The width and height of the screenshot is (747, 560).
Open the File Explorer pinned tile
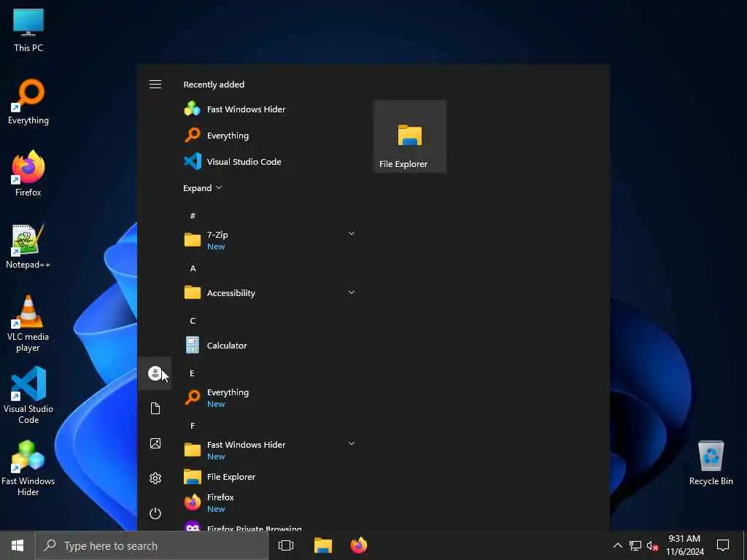(x=410, y=136)
